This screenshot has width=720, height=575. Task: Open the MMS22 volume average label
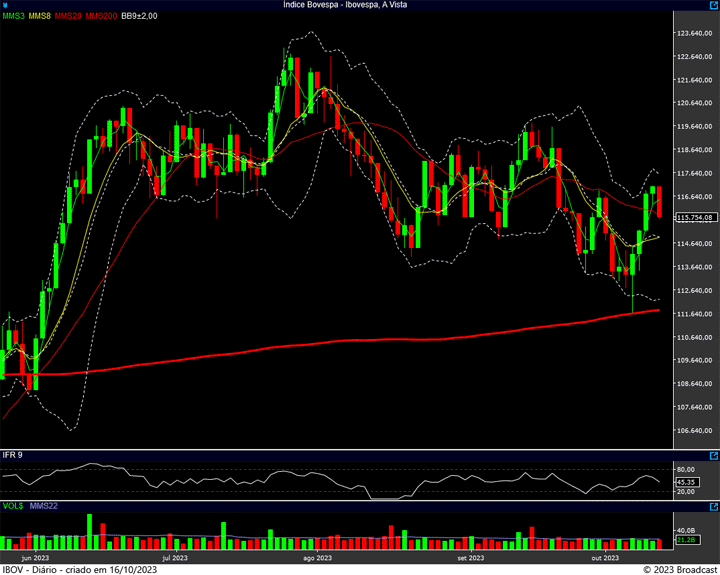pos(43,507)
